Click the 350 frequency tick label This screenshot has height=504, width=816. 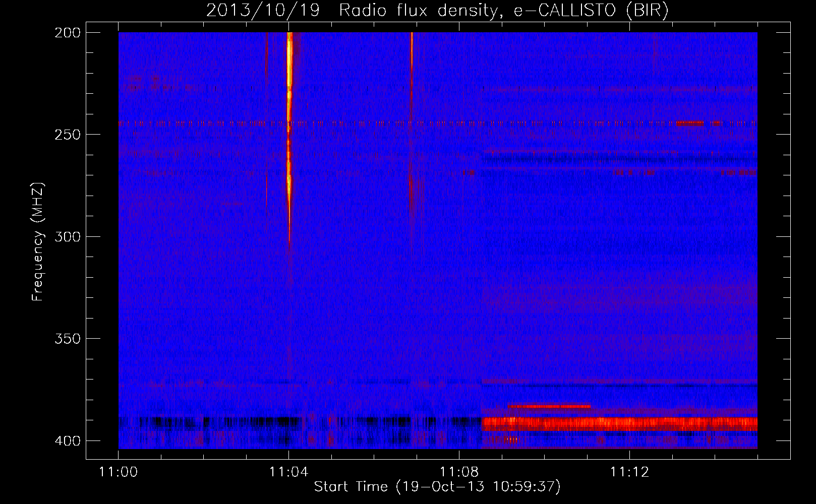coord(67,339)
